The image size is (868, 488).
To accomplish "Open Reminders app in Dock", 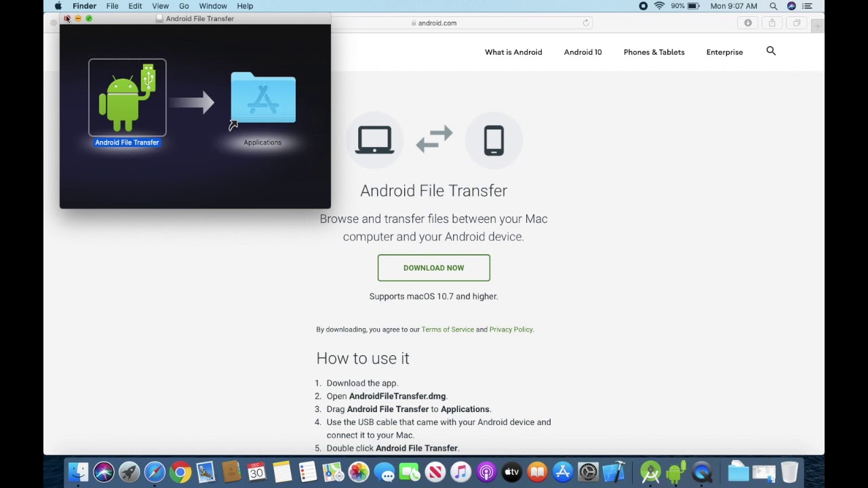I will click(308, 472).
